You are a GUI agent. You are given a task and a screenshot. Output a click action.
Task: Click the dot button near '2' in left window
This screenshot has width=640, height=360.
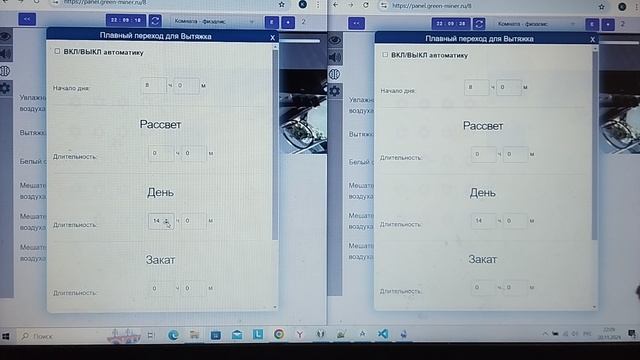[x=288, y=22]
